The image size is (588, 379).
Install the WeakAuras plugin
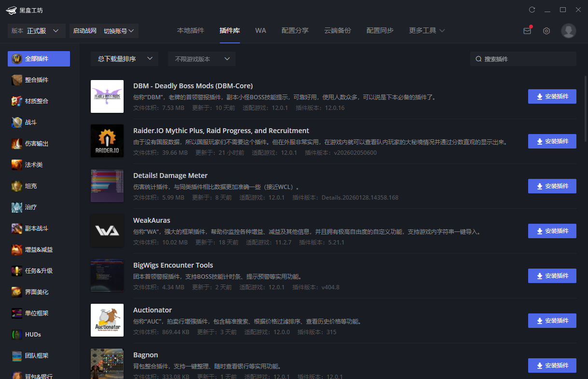(552, 231)
